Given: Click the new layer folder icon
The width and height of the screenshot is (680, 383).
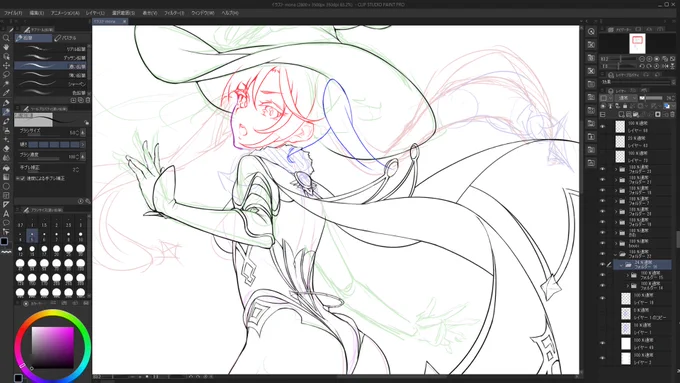Looking at the screenshot, I should pos(636,115).
